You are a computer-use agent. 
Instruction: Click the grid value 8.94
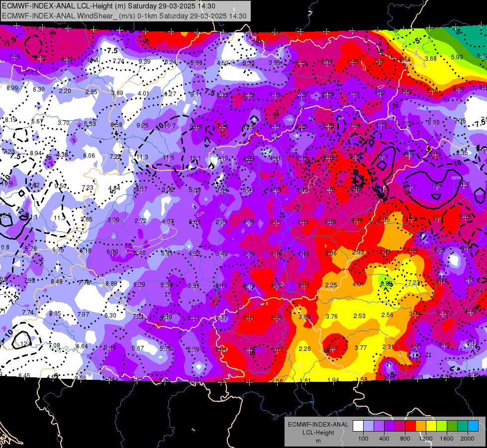[x=36, y=153]
